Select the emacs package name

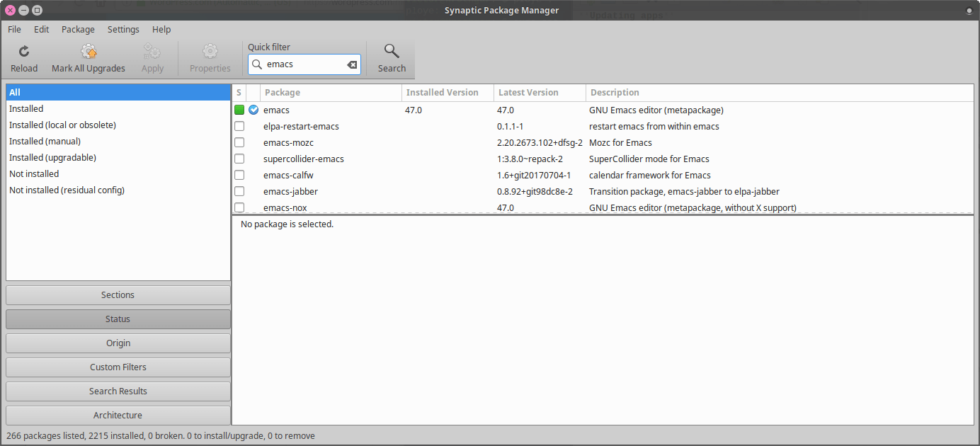(276, 110)
